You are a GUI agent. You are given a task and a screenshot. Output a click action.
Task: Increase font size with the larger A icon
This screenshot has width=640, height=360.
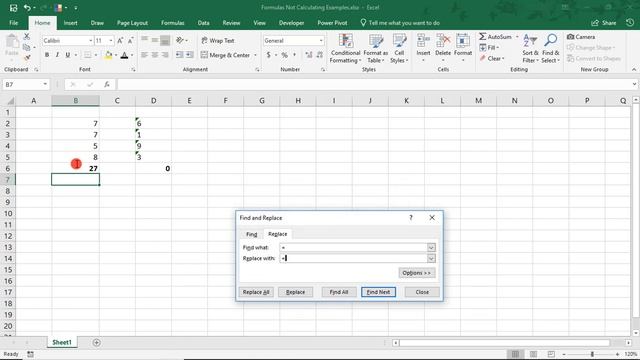point(120,40)
